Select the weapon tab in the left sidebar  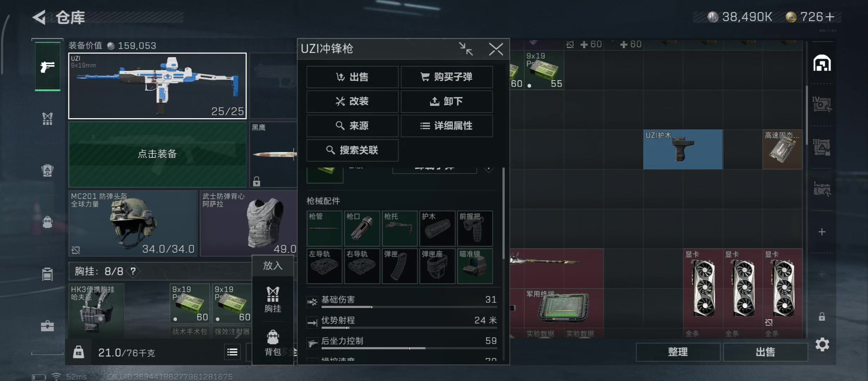pos(48,66)
